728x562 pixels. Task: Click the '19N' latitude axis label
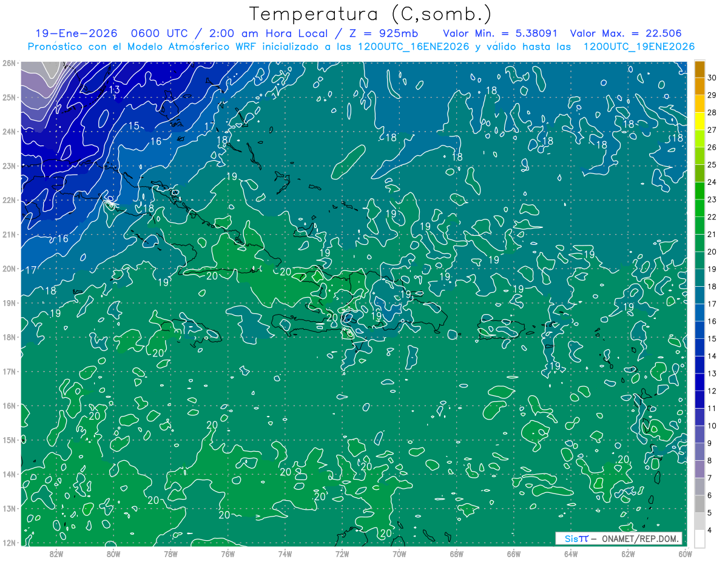[x=9, y=303]
